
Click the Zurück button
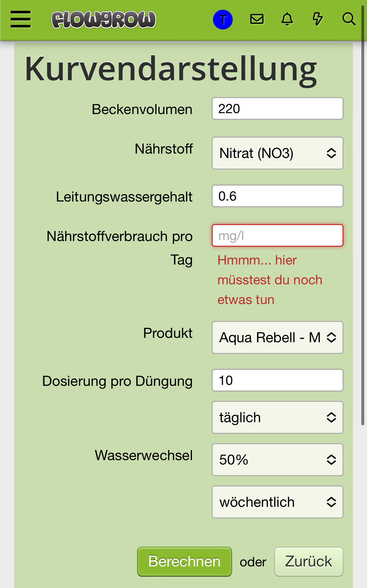pos(309,562)
